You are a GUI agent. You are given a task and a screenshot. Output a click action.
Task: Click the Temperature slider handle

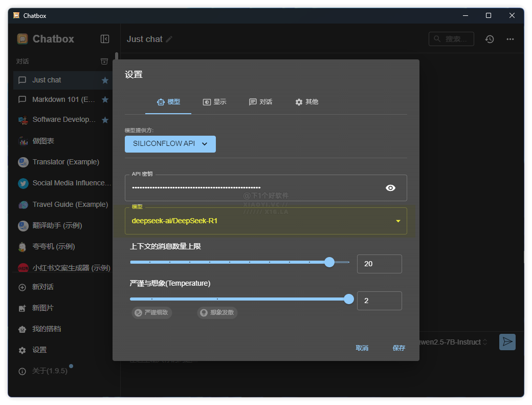[x=349, y=299]
